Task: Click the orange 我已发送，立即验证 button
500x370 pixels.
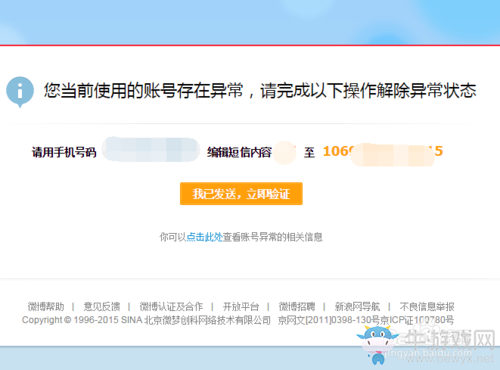Action: 241,194
